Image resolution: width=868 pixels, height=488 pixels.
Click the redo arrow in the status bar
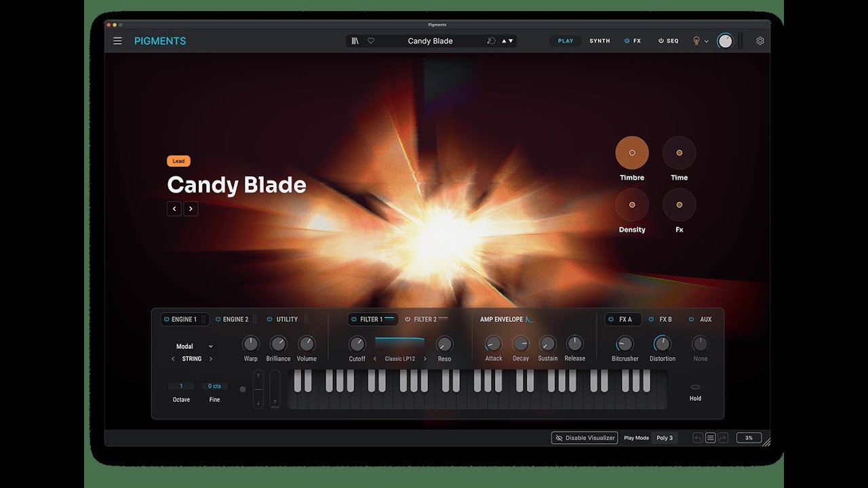click(723, 438)
